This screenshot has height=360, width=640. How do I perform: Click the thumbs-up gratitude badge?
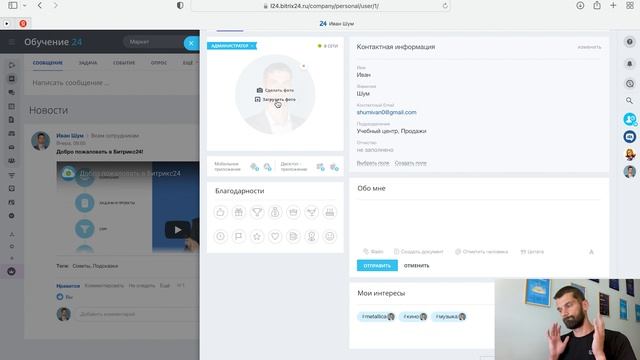pos(220,212)
